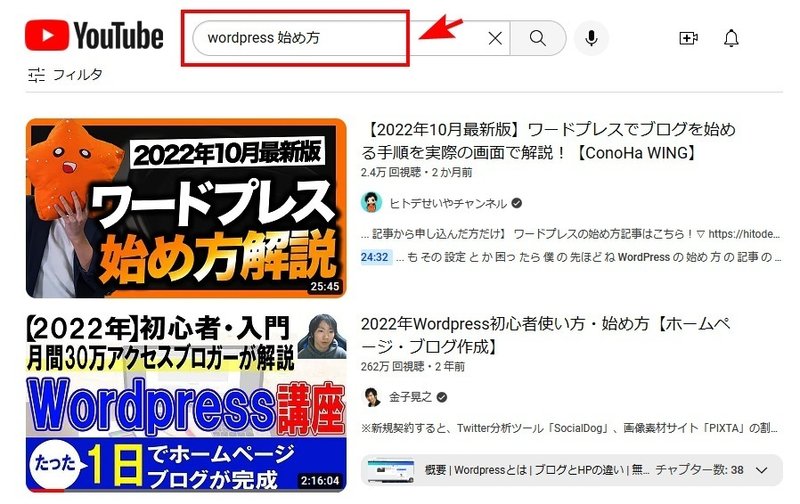Select the 25:45 duration badge
This screenshot has height=504, width=800.
[325, 287]
